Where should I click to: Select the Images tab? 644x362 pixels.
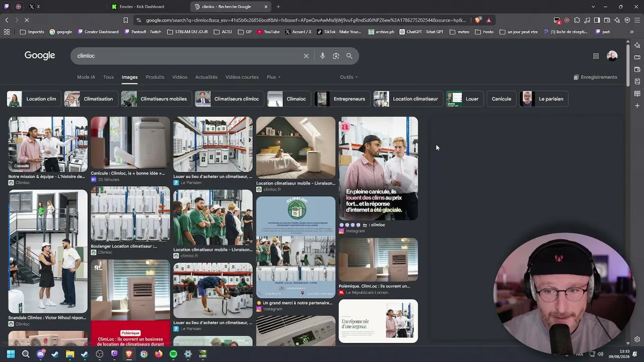(129, 77)
